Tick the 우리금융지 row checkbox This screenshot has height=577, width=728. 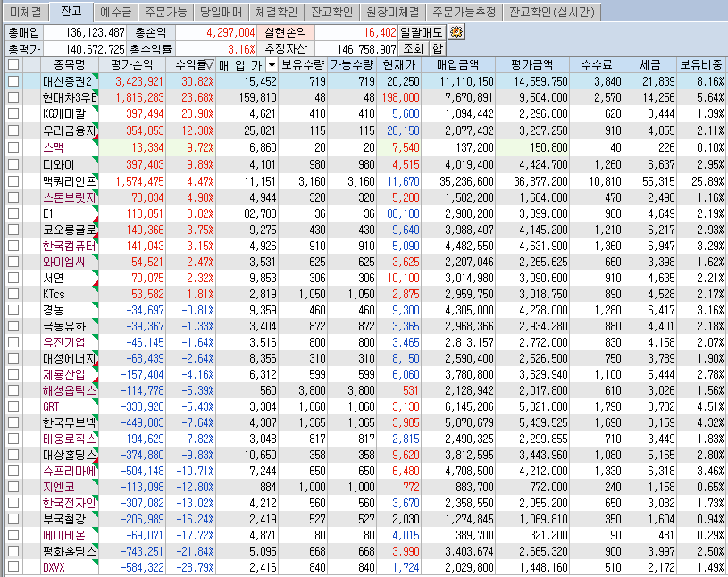pos(13,130)
